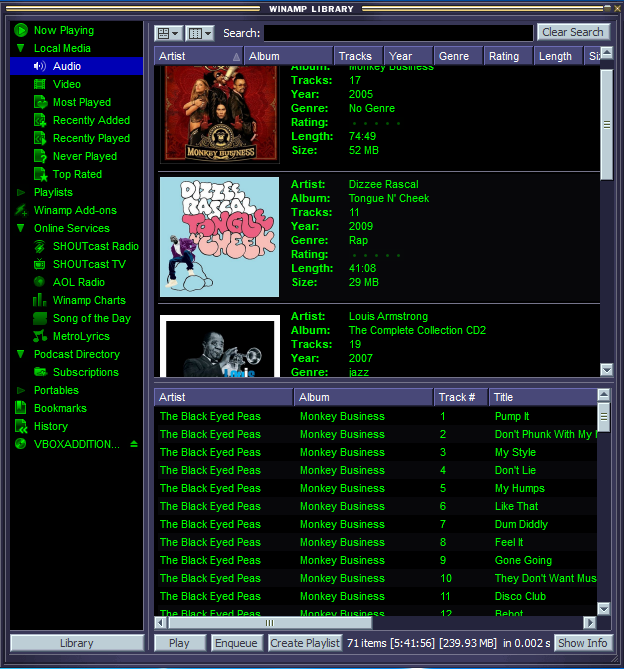Image resolution: width=624 pixels, height=669 pixels.
Task: Set rating dots for Monkey Business album
Action: [x=375, y=123]
